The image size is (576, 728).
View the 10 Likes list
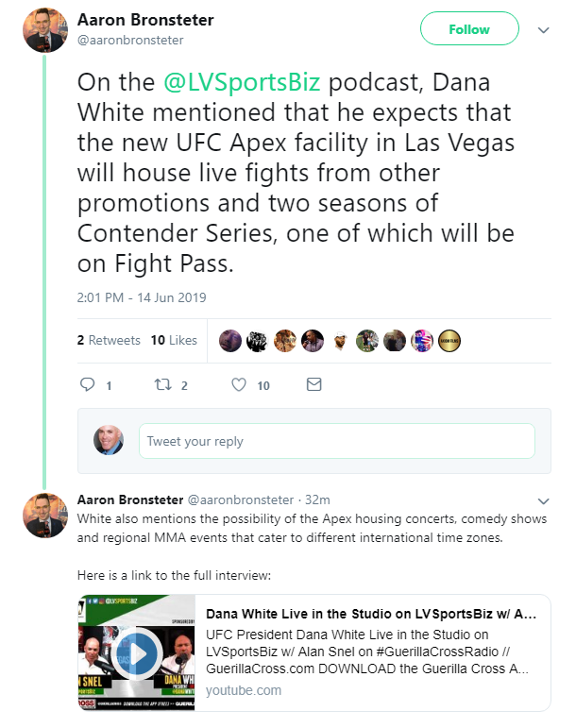[174, 340]
